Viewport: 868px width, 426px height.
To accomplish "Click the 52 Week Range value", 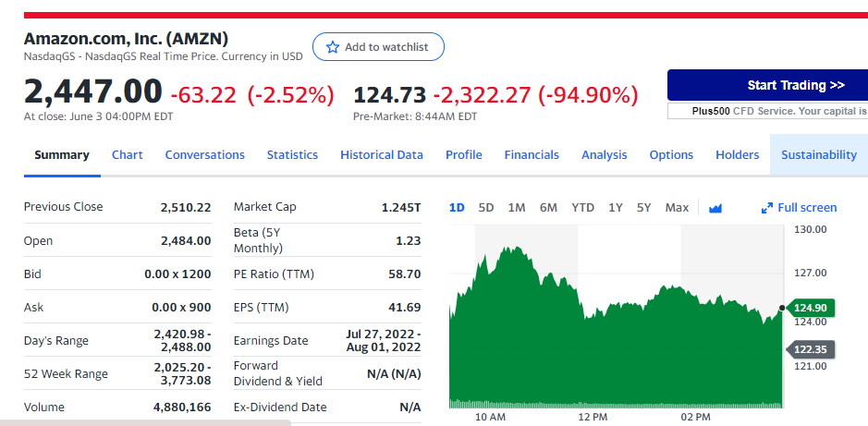I will pyautogui.click(x=183, y=373).
